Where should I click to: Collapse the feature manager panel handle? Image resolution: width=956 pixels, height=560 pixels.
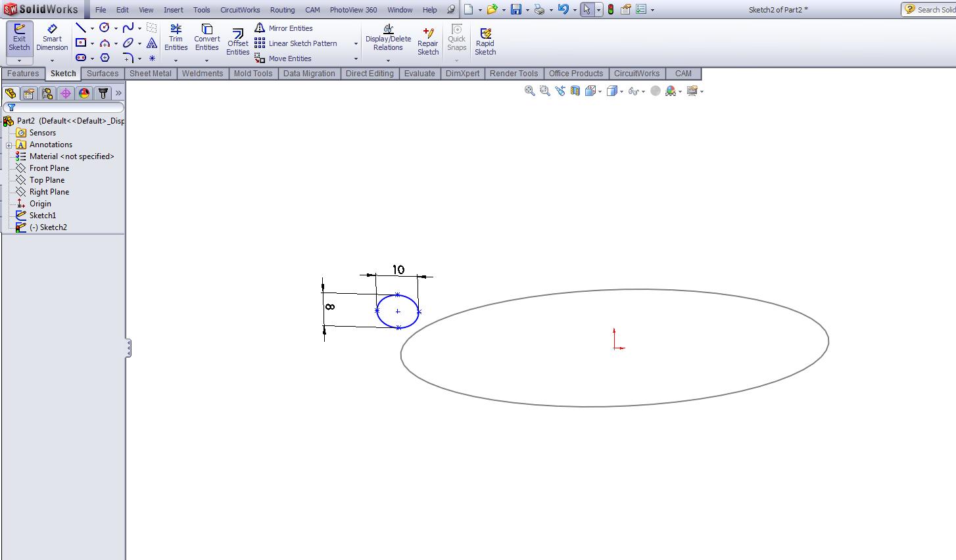click(129, 348)
